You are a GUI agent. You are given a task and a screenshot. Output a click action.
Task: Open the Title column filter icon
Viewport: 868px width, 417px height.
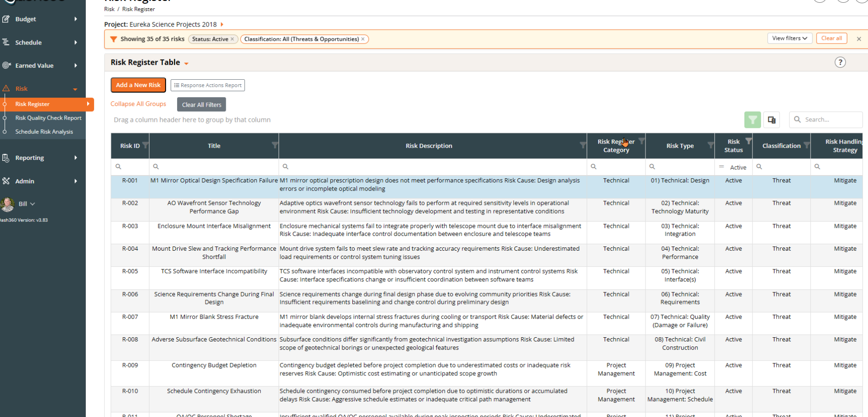tap(275, 145)
